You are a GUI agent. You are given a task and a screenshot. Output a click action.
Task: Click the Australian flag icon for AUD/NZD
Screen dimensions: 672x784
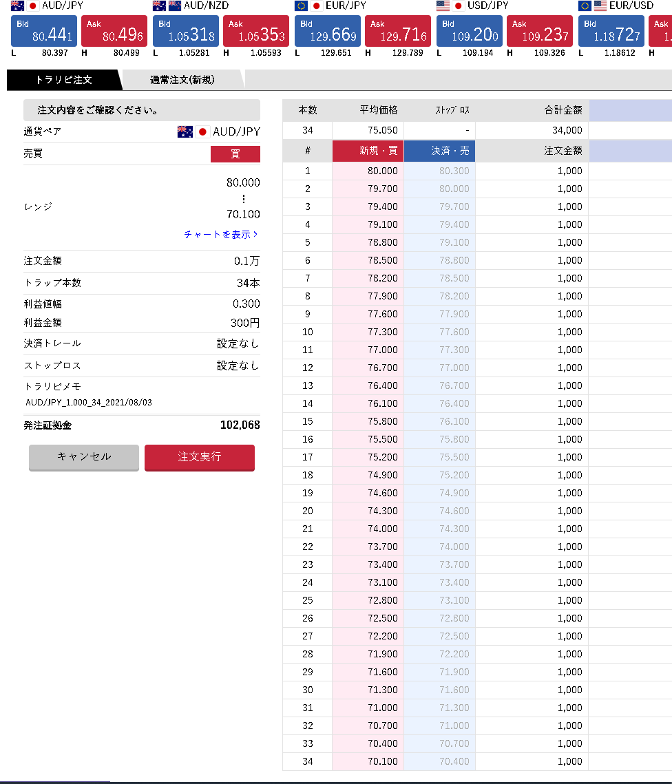(x=160, y=6)
